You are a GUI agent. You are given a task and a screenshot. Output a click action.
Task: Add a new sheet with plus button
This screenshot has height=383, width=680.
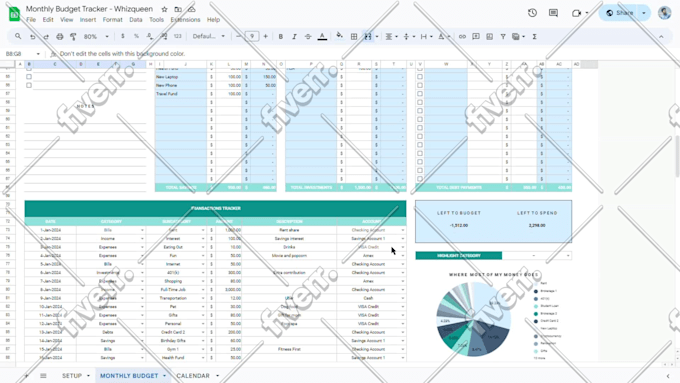[26, 376]
